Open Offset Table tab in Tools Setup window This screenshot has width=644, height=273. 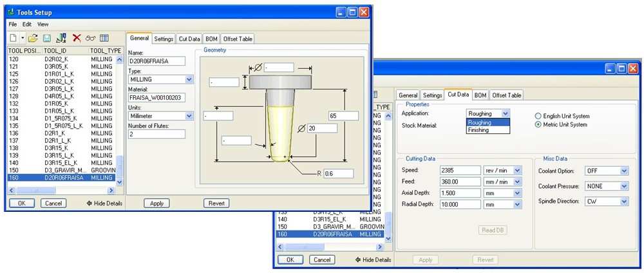[x=238, y=39]
